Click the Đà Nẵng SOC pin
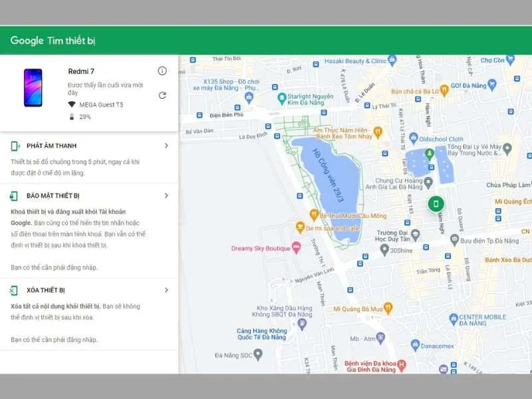Screen dimensions: 532x399 tap(258, 354)
